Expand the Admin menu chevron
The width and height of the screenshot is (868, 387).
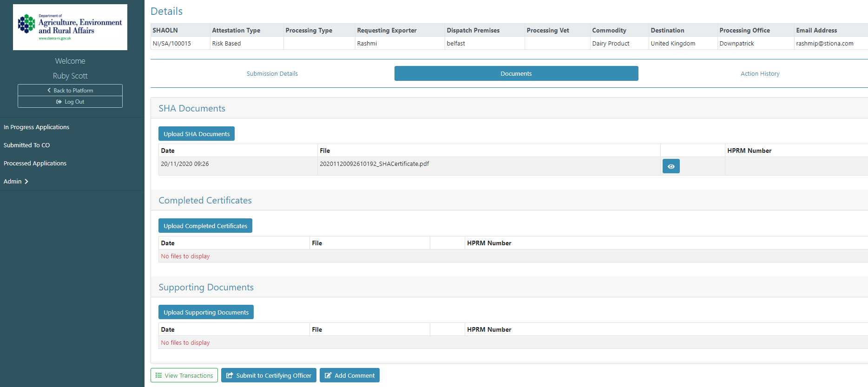[x=26, y=182]
